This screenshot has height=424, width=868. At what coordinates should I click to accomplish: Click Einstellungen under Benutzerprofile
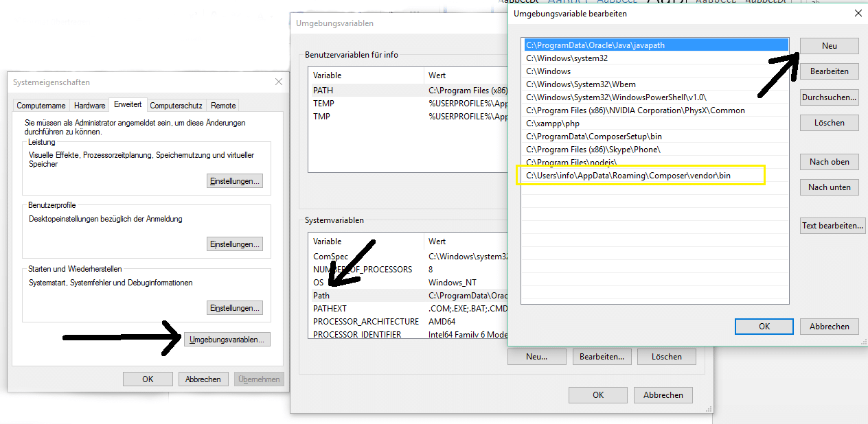[x=235, y=244]
